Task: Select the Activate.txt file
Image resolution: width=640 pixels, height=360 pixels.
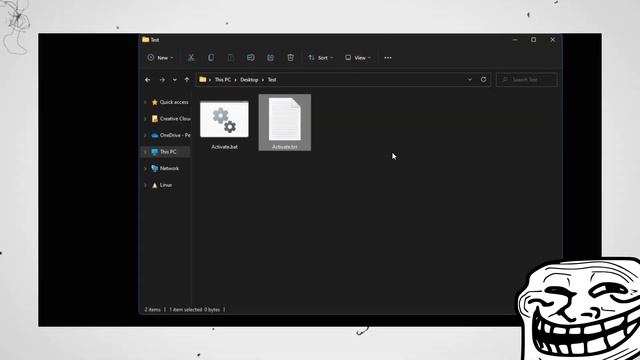Action: 284,122
